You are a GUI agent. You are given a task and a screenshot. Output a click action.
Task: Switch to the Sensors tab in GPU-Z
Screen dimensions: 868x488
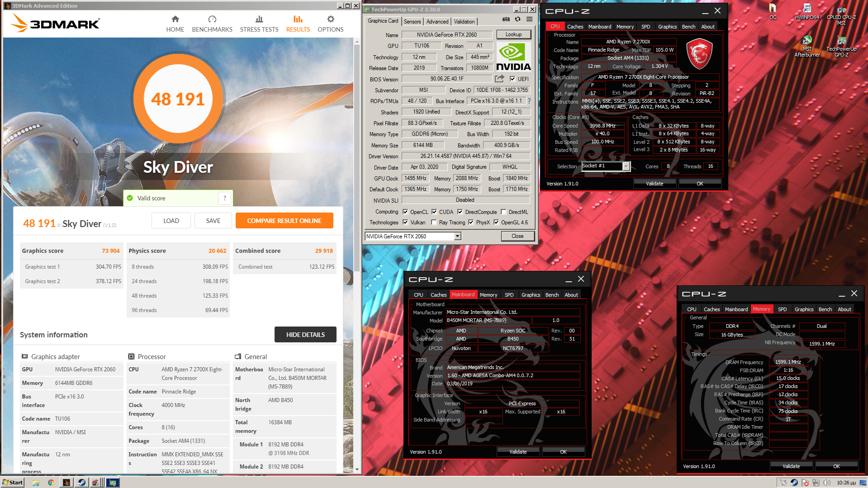(x=412, y=21)
